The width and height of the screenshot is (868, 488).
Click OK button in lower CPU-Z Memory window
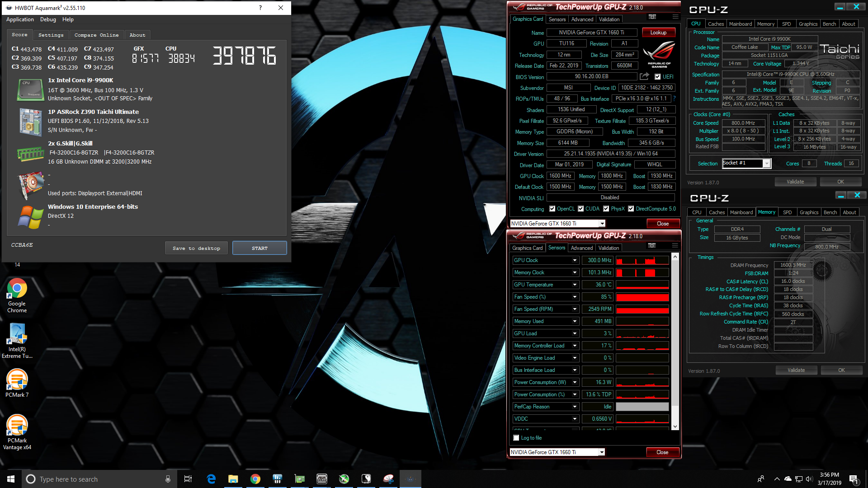point(841,370)
